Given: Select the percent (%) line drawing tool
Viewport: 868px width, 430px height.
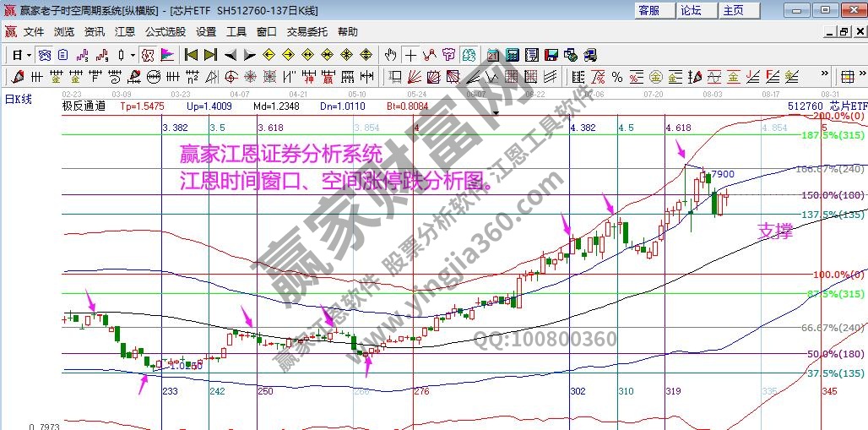Looking at the screenshot, I should tap(617, 77).
